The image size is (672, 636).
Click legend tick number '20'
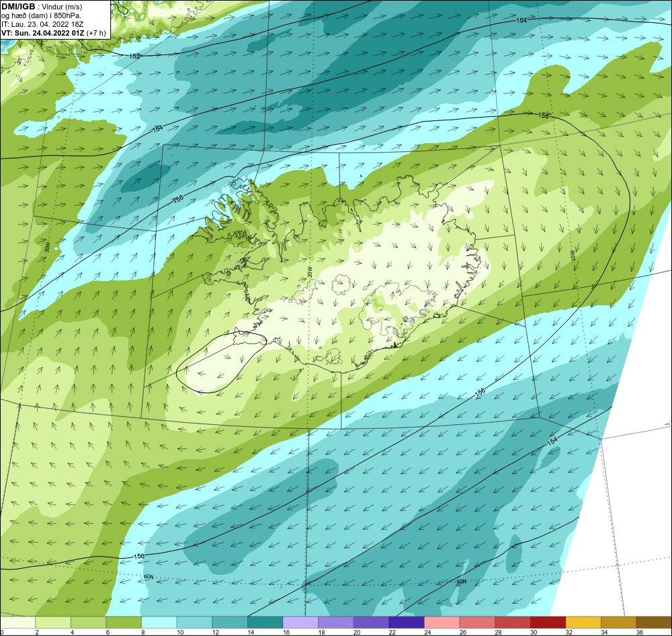click(x=357, y=632)
